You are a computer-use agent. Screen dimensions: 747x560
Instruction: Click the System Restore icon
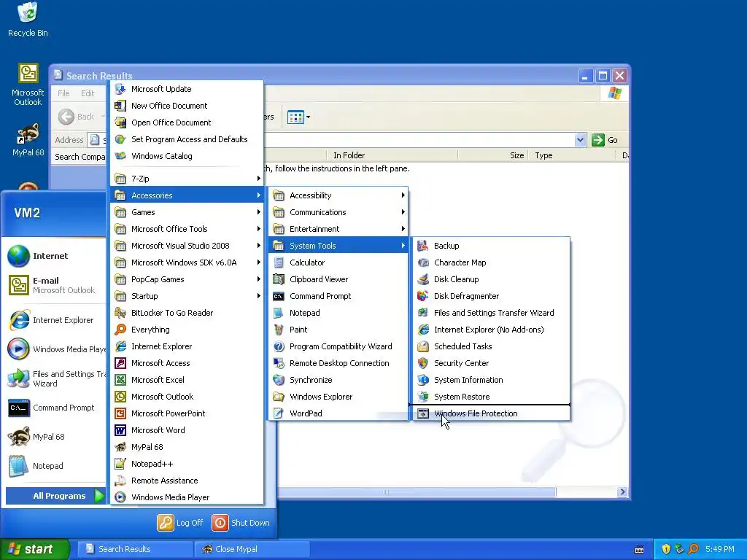(423, 397)
